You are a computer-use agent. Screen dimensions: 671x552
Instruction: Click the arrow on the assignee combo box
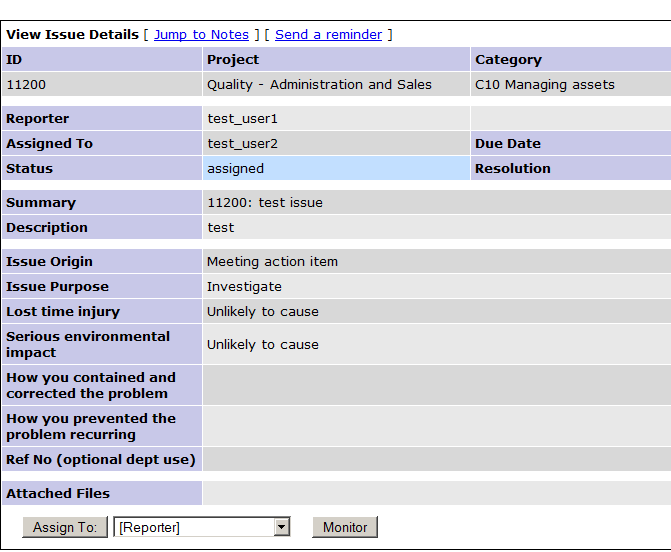tap(282, 527)
